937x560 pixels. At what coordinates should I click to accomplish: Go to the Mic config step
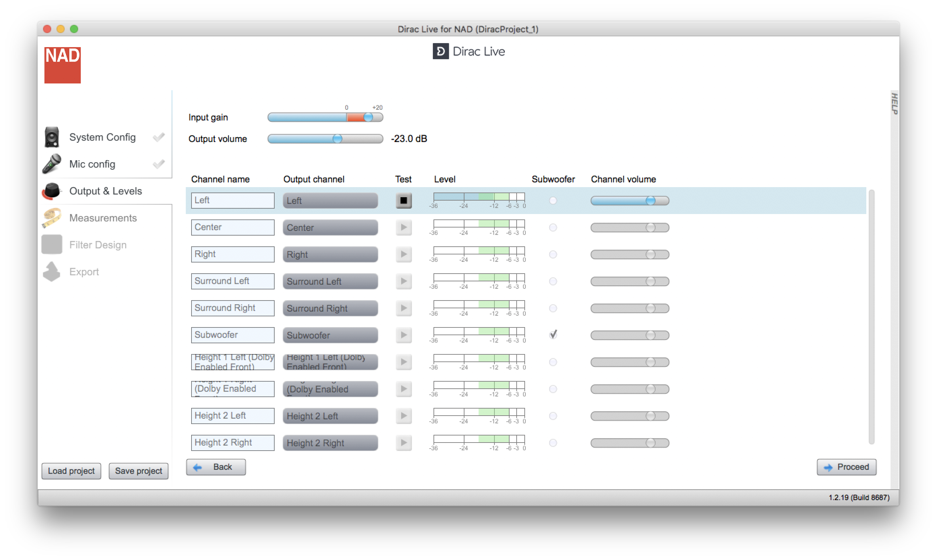click(92, 164)
